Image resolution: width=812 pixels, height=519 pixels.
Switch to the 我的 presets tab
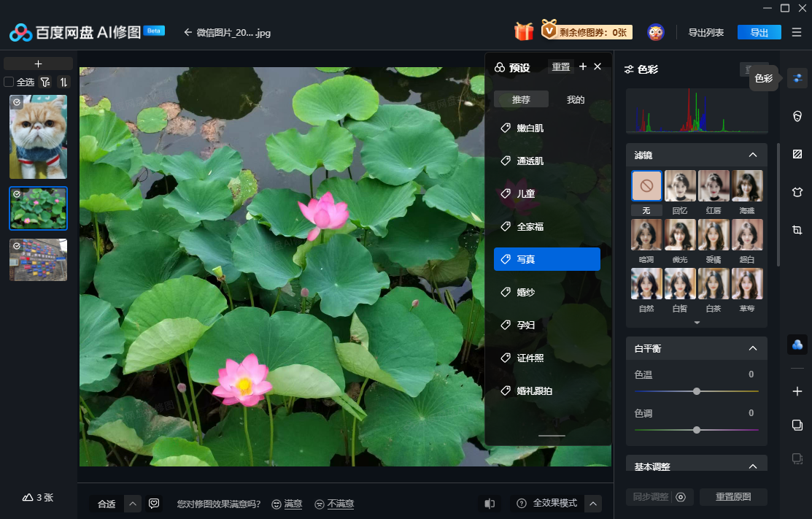coord(576,99)
